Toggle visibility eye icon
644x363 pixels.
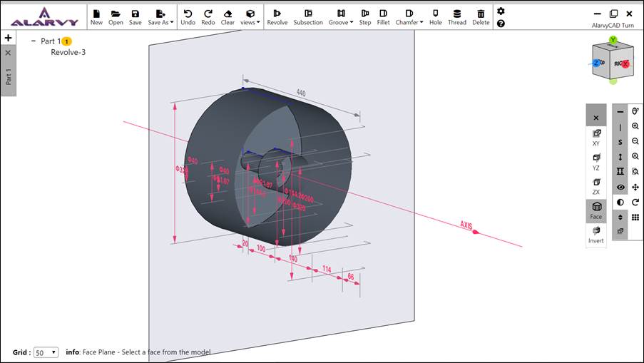[x=620, y=188]
